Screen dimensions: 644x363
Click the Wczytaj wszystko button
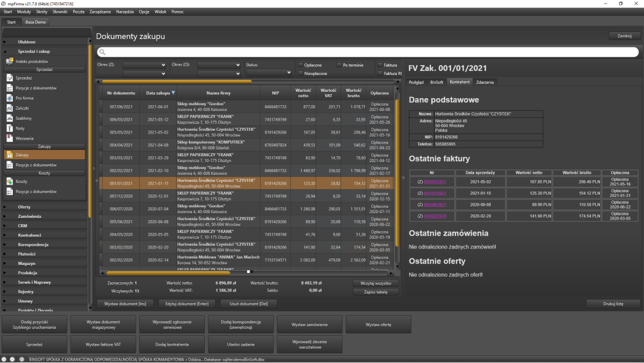pyautogui.click(x=376, y=283)
